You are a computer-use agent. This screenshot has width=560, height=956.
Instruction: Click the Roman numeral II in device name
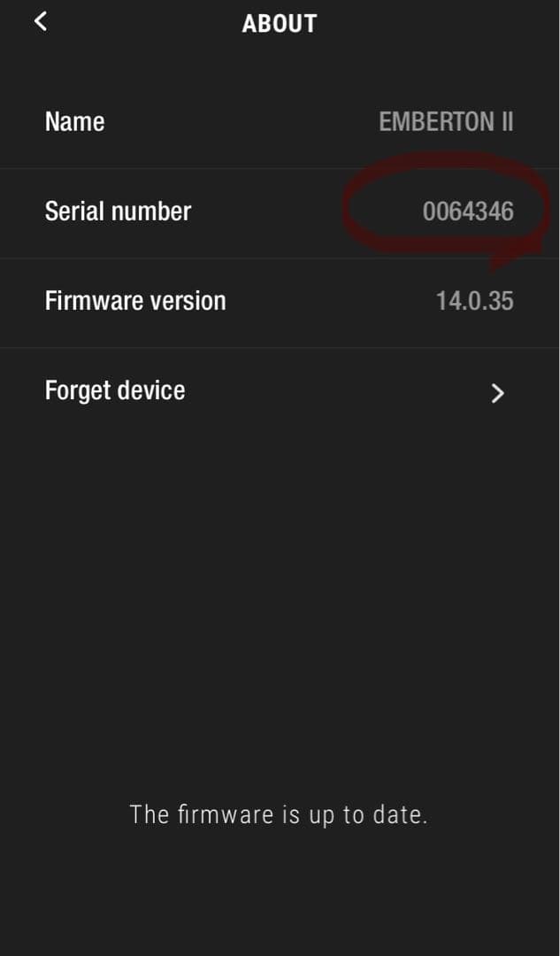pyautogui.click(x=507, y=122)
